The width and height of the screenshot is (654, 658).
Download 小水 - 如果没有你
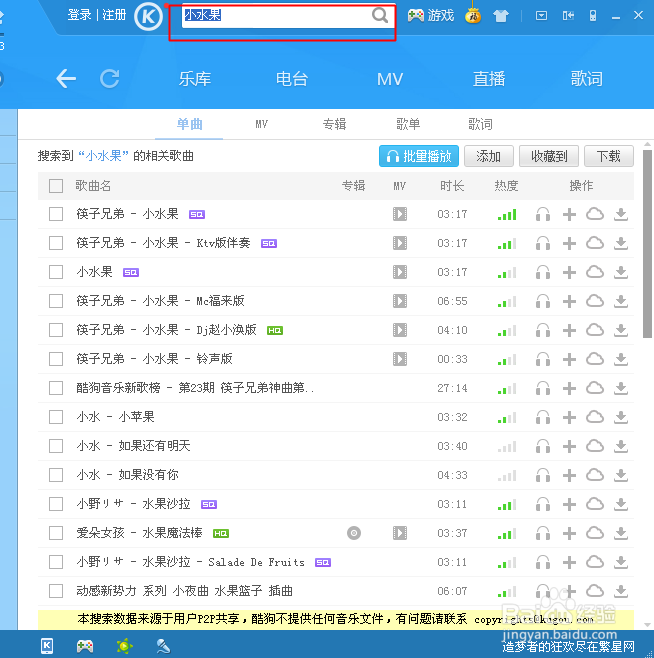(621, 475)
